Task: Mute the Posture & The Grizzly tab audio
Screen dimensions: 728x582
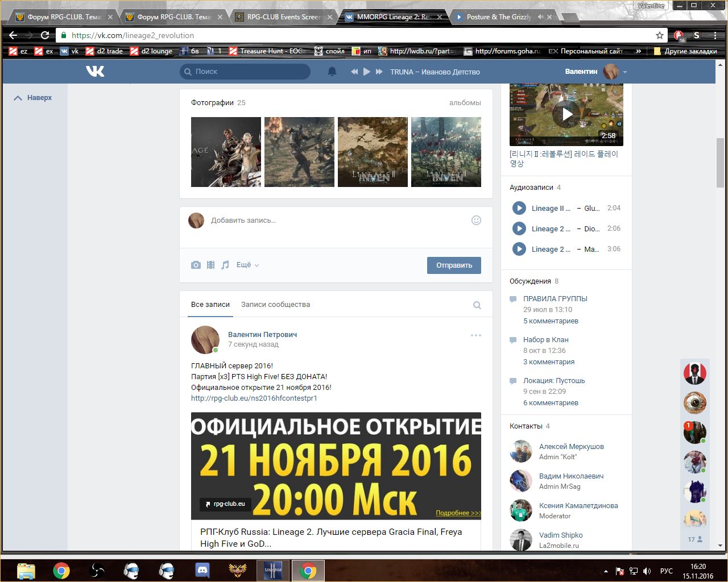Action: coord(540,17)
